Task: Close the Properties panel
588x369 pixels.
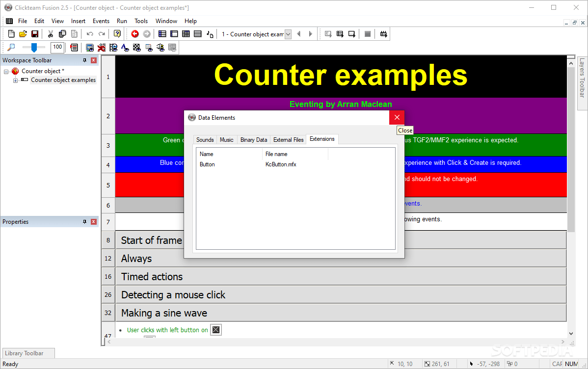Action: coord(94,222)
